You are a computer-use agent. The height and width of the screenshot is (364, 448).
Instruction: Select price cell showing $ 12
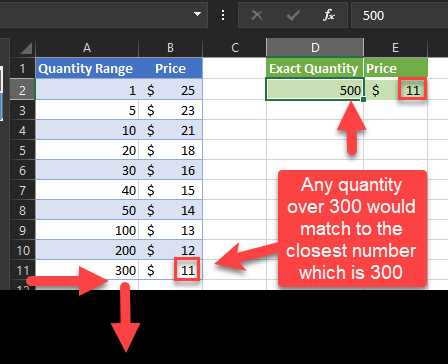[x=170, y=250]
